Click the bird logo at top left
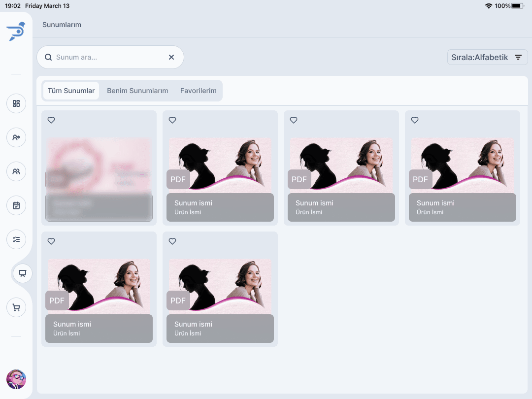Image resolution: width=532 pixels, height=399 pixels. coord(16,32)
